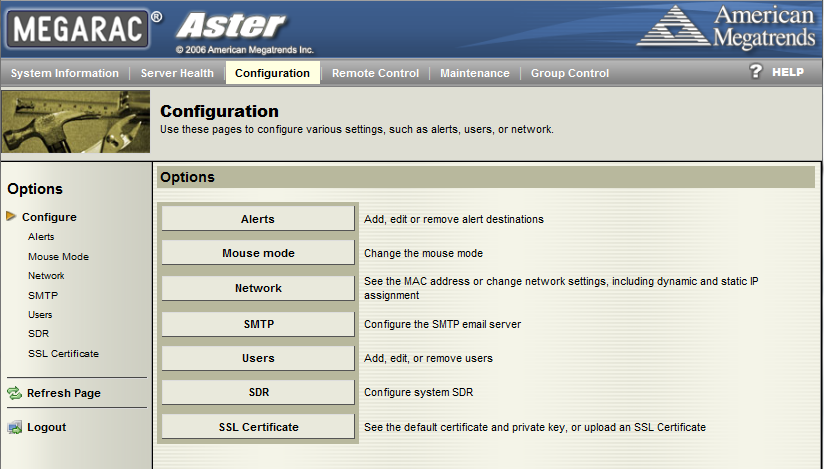Switch to the Group Control tab

(x=570, y=73)
